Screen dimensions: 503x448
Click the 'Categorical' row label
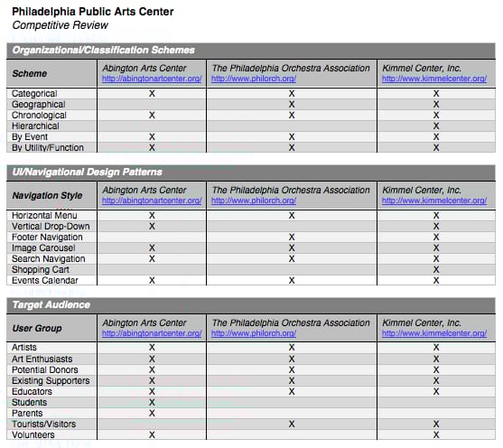click(x=34, y=94)
